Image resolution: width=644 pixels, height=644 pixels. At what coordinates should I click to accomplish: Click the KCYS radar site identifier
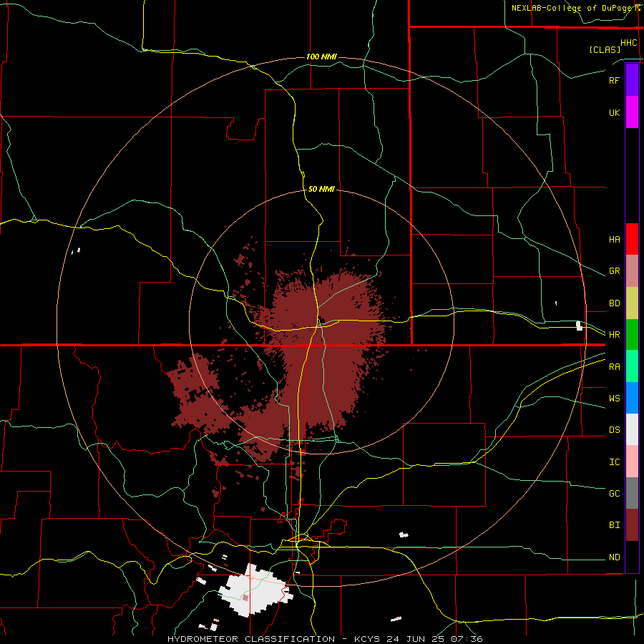(367, 639)
